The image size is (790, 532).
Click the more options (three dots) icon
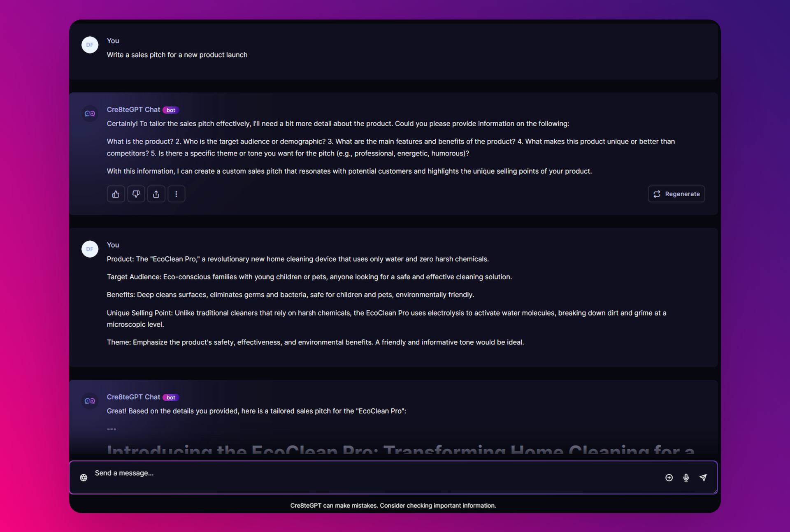coord(176,193)
